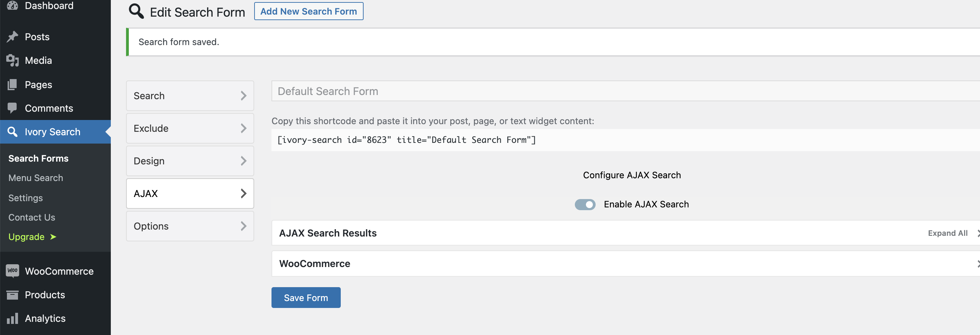Viewport: 980px width, 335px height.
Task: Open the Comments menu
Action: coord(49,108)
